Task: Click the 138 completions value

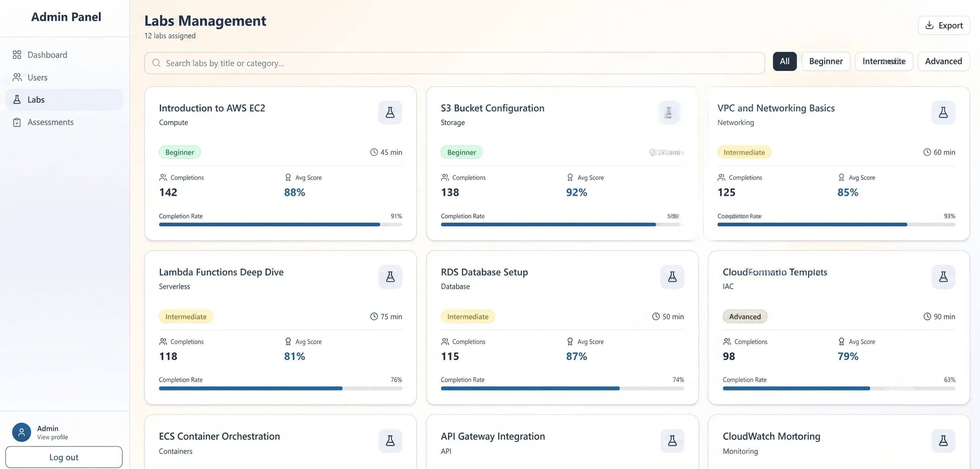Action: (450, 193)
